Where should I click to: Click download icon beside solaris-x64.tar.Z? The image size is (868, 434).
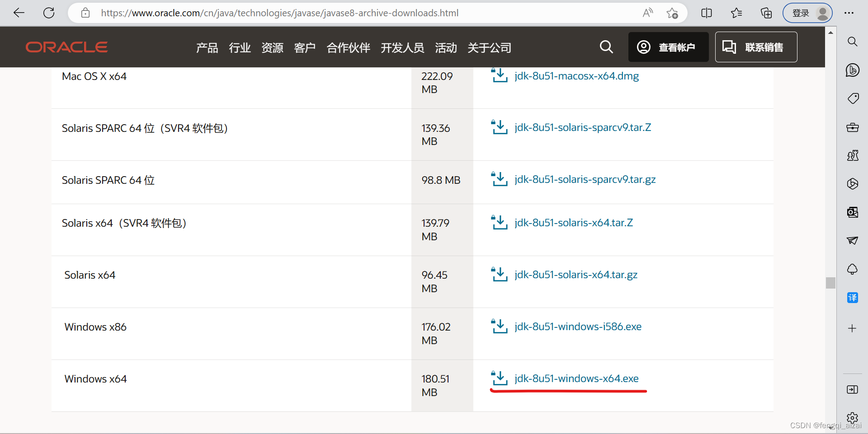499,222
